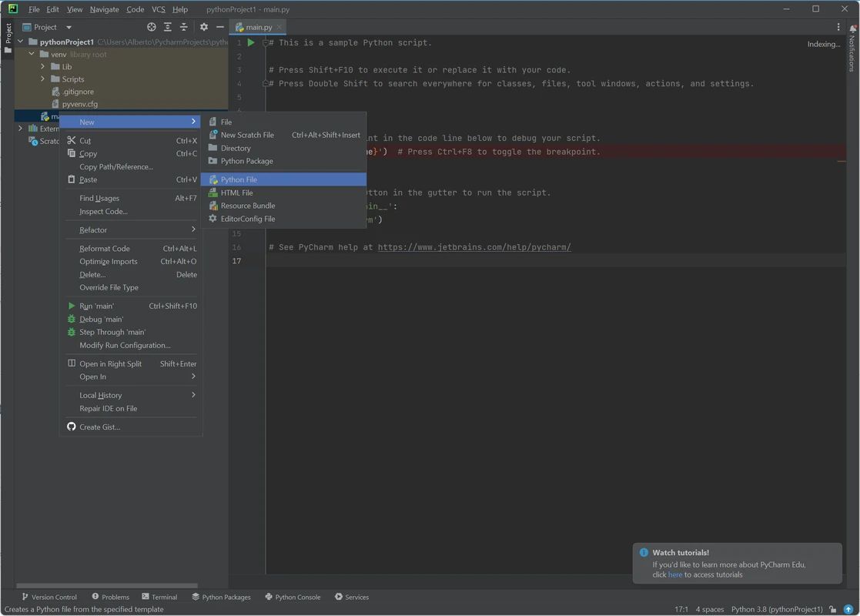This screenshot has width=860, height=616.
Task: Click 'here' link in Watch tutorials popup
Action: pyautogui.click(x=675, y=575)
